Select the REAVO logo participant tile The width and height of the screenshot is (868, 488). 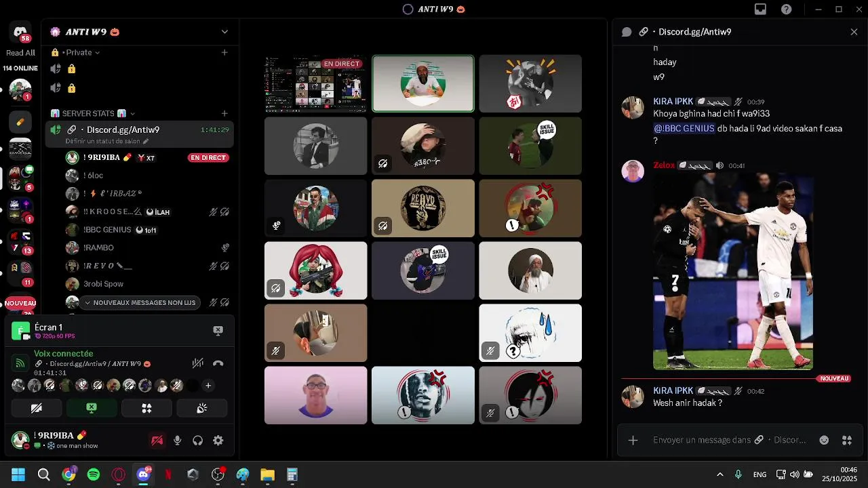coord(423,208)
